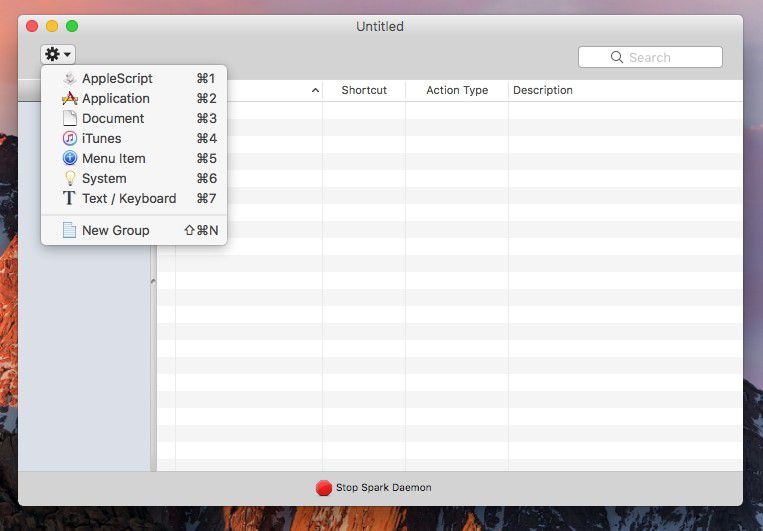Click the Application icon in menu
This screenshot has height=531, width=763.
70,98
